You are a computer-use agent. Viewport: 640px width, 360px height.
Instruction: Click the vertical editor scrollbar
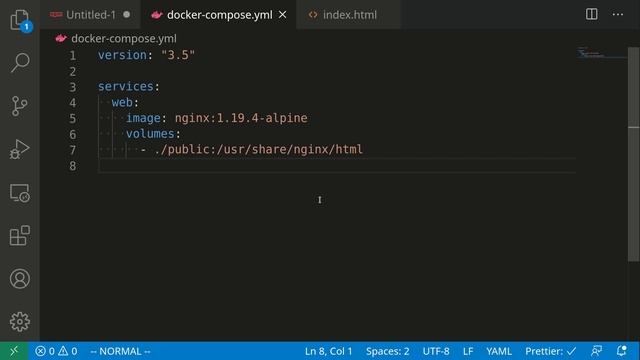pyautogui.click(x=633, y=154)
